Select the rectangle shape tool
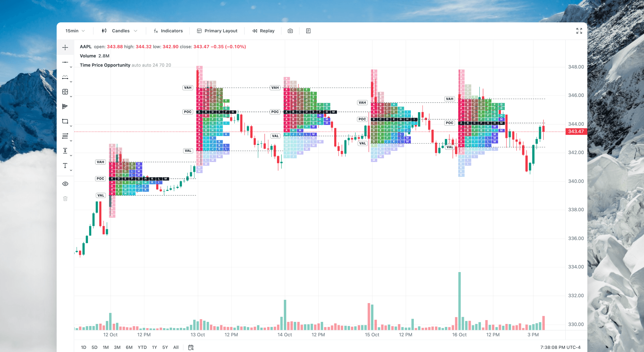 65,121
